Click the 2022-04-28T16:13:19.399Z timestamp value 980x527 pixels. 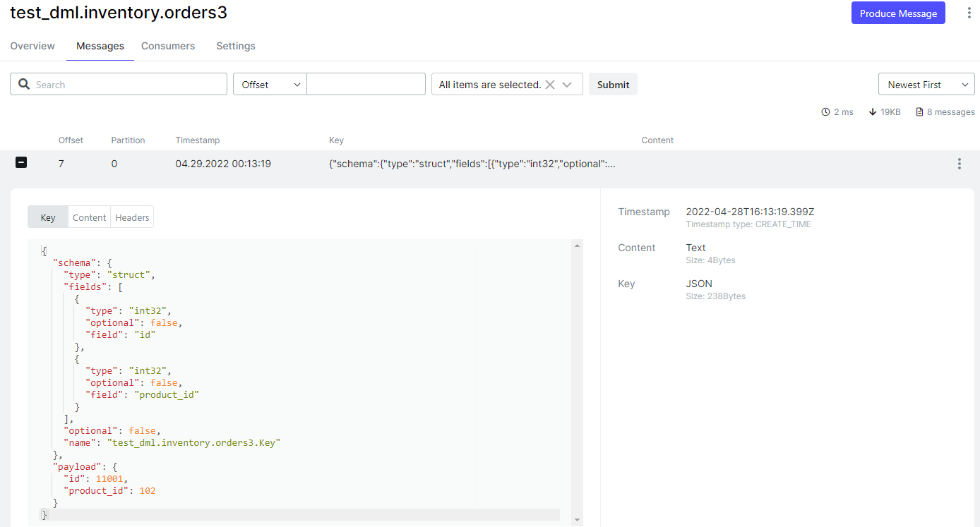click(750, 212)
